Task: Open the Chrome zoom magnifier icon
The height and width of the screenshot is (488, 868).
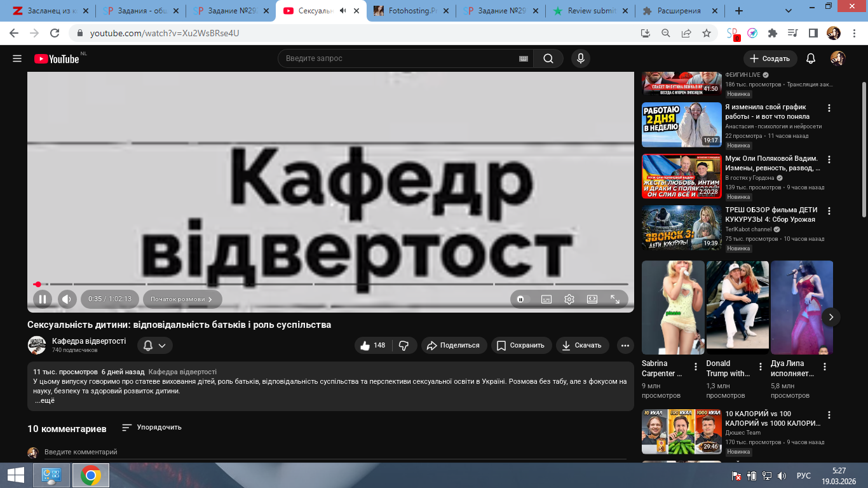Action: point(666,33)
